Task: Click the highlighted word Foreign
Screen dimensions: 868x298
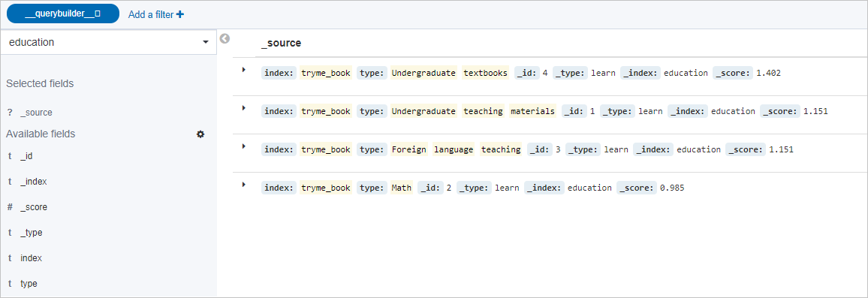Action: pyautogui.click(x=409, y=149)
